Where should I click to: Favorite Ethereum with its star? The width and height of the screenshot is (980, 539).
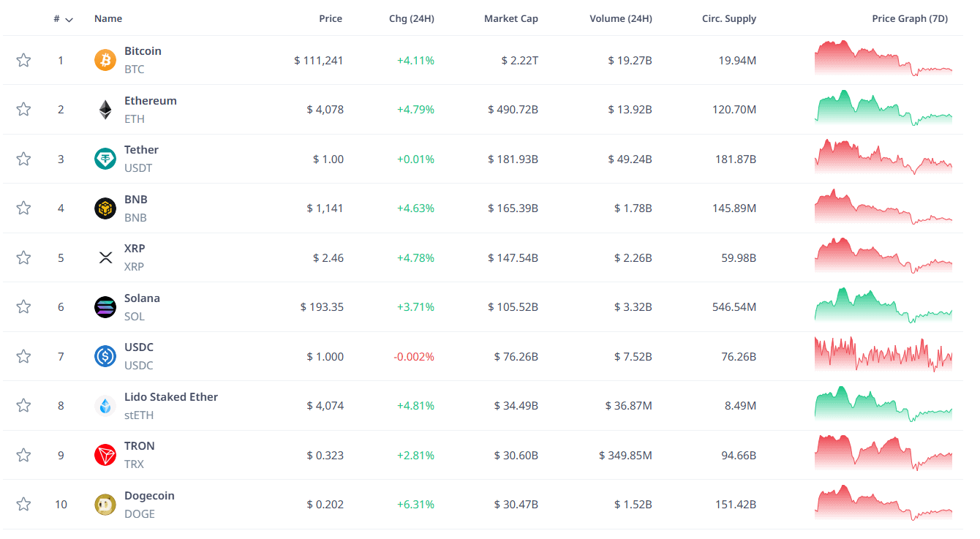click(x=23, y=110)
